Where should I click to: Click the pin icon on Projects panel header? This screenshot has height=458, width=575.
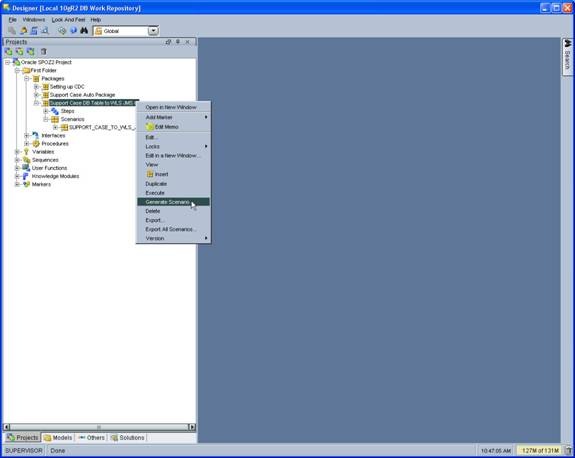(x=178, y=42)
